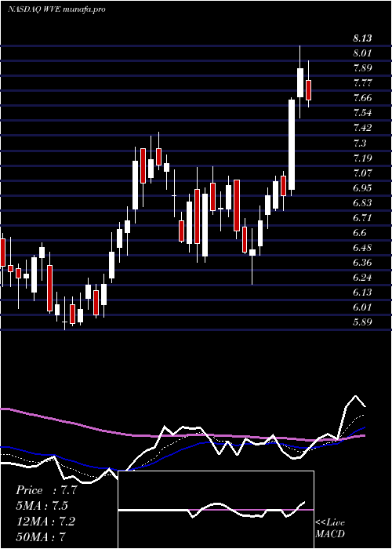Image resolution: width=392 pixels, height=549 pixels.
Task: Click the NASDAQ WVE munafa.pro title text
Action: click(x=56, y=9)
